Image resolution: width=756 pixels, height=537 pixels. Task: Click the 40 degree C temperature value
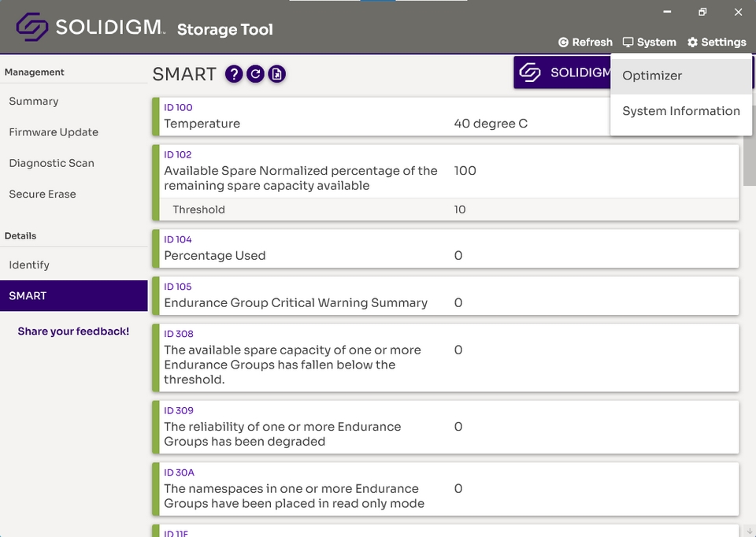(491, 124)
